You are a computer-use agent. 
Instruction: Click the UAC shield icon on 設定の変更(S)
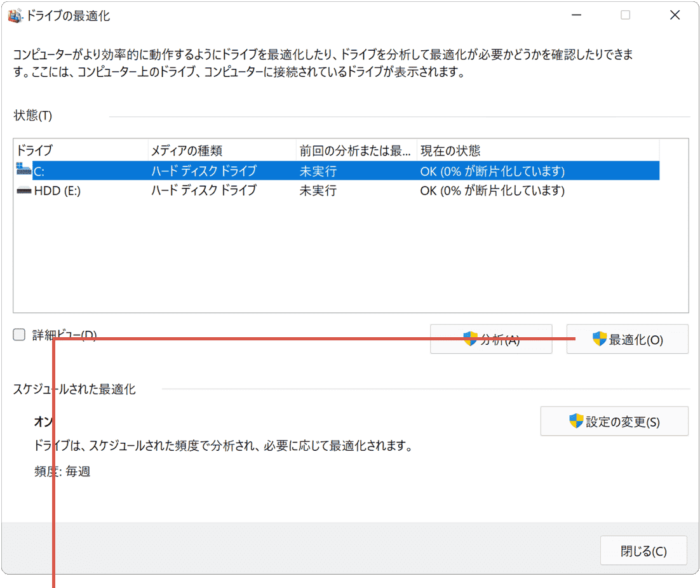(x=576, y=421)
